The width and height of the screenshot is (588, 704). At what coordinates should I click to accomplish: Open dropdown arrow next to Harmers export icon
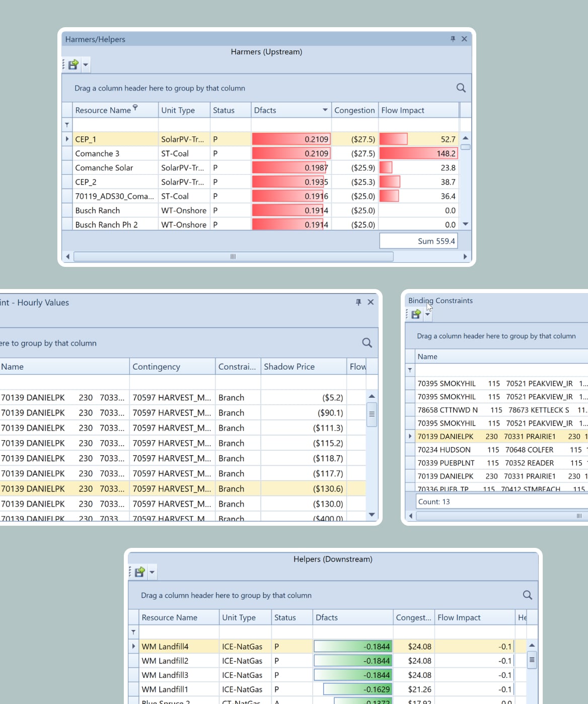(86, 64)
